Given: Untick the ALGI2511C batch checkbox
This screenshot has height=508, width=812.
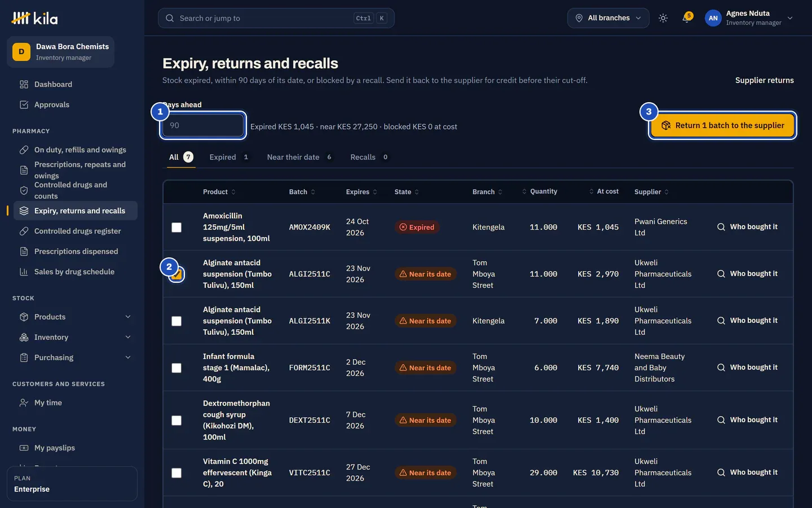Looking at the screenshot, I should (x=176, y=274).
